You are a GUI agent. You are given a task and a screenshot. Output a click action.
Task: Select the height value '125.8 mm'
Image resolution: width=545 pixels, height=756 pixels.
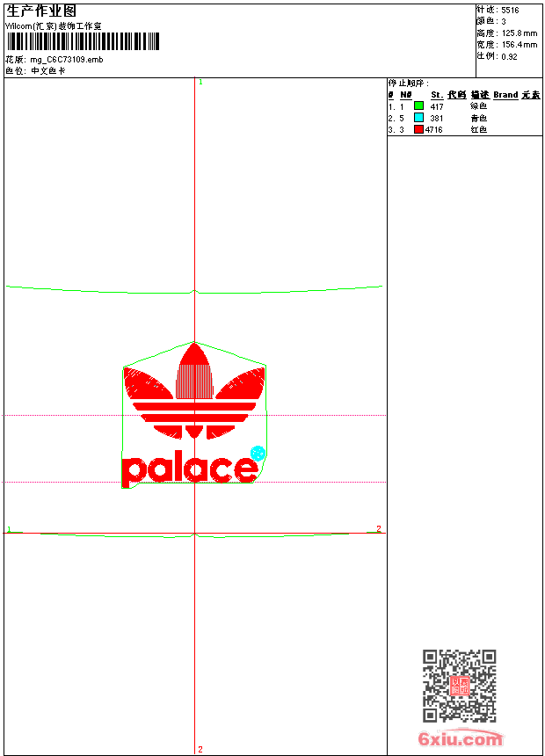coord(520,33)
